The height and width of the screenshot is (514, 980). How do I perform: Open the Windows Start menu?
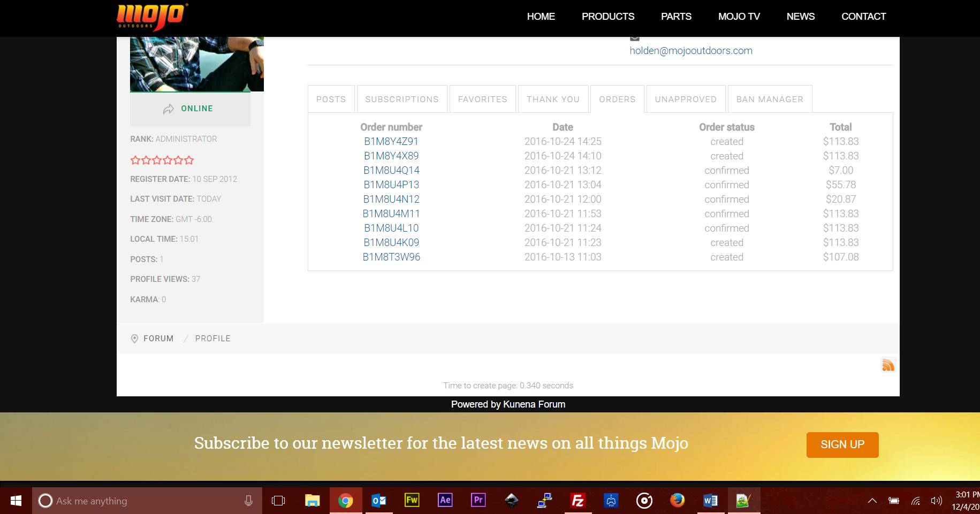[16, 501]
